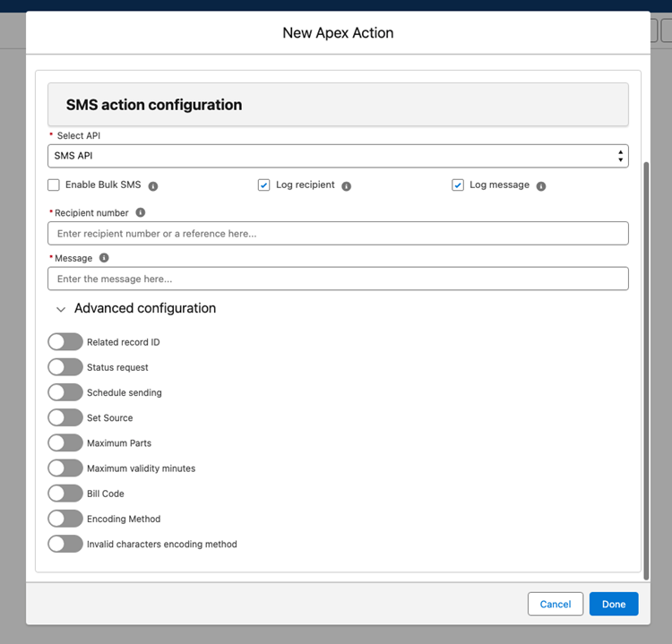
Task: Open the Select API dropdown
Action: coord(338,156)
